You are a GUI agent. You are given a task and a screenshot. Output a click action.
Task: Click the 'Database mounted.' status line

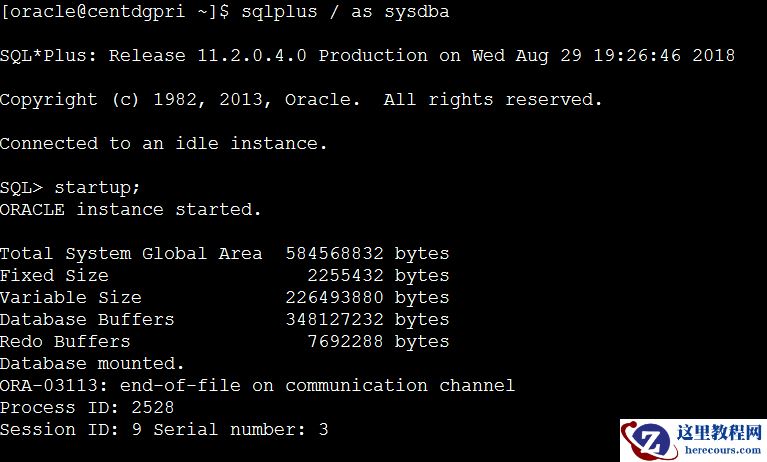coord(93,364)
